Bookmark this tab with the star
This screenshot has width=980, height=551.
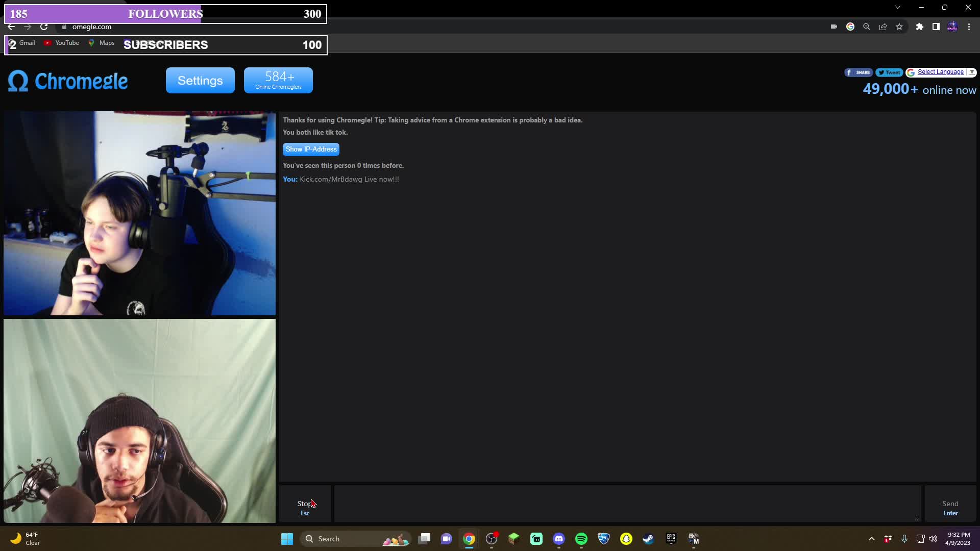coord(899,27)
